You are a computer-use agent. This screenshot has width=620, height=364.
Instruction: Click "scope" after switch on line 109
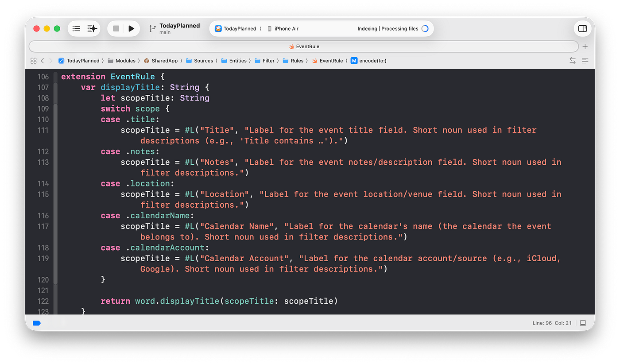pos(147,108)
